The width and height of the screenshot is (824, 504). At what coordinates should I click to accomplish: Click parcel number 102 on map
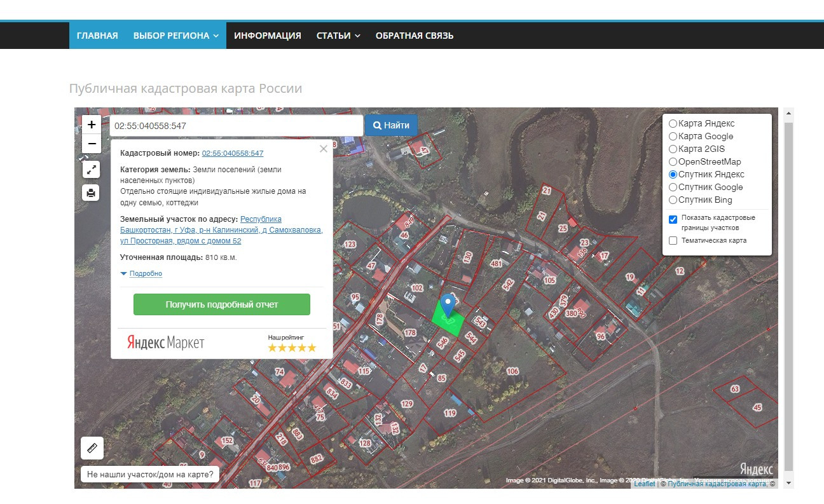click(x=416, y=288)
